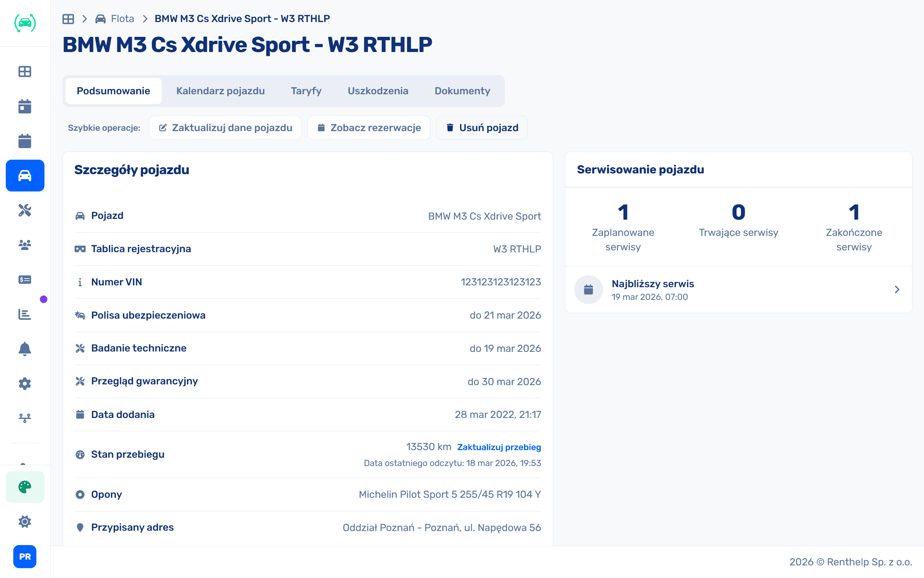Open the network nodes icon in sidebar
The height and width of the screenshot is (578, 924).
pyautogui.click(x=25, y=418)
